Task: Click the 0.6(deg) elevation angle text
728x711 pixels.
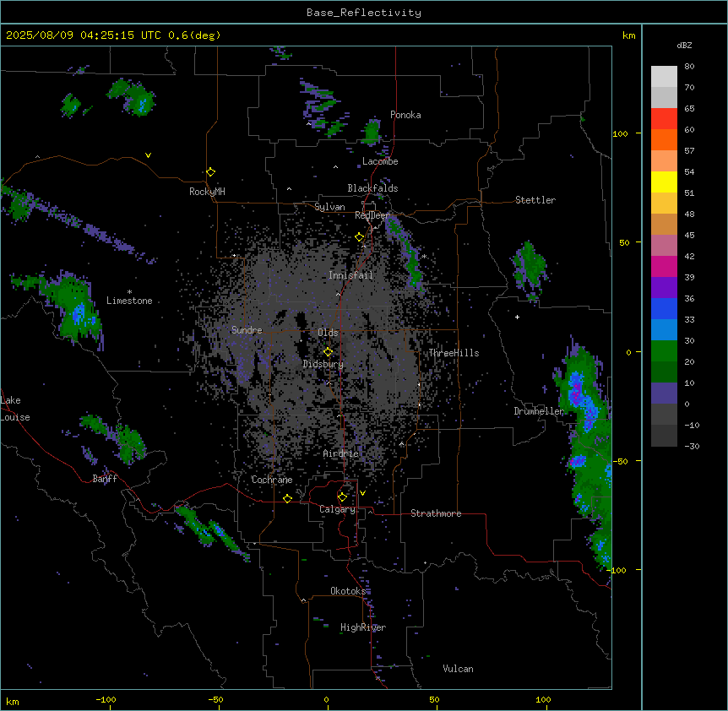Action: 194,35
